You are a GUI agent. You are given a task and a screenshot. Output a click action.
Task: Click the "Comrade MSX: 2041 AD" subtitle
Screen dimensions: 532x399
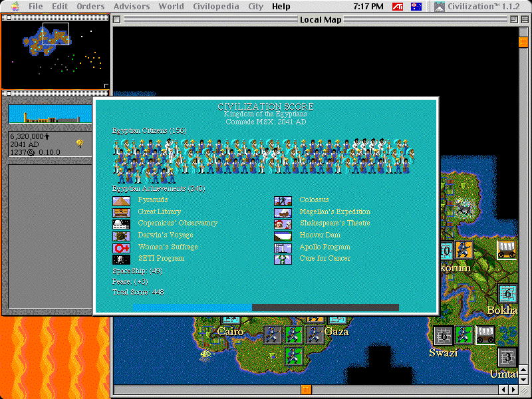click(266, 122)
